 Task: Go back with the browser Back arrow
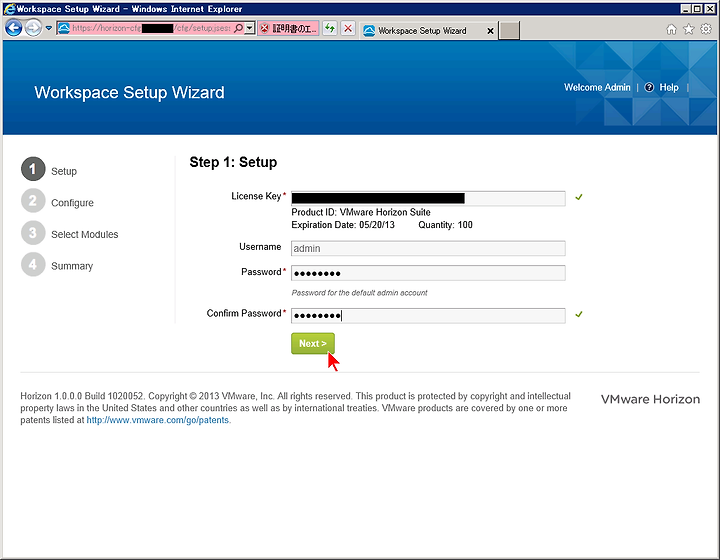click(x=14, y=28)
